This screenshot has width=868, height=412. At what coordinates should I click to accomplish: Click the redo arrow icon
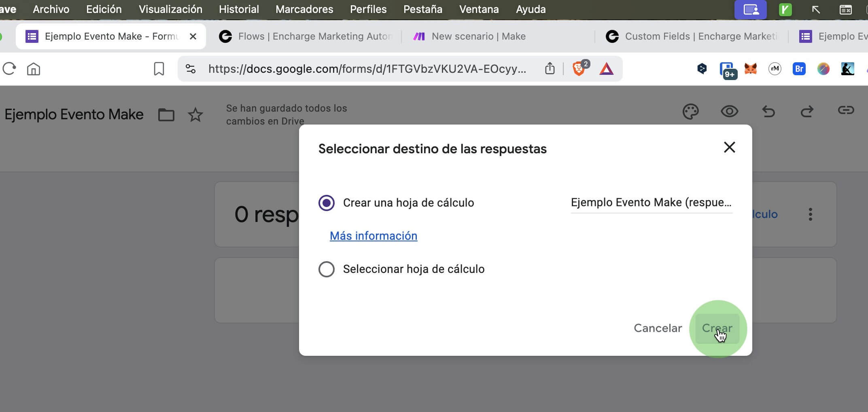coord(807,111)
